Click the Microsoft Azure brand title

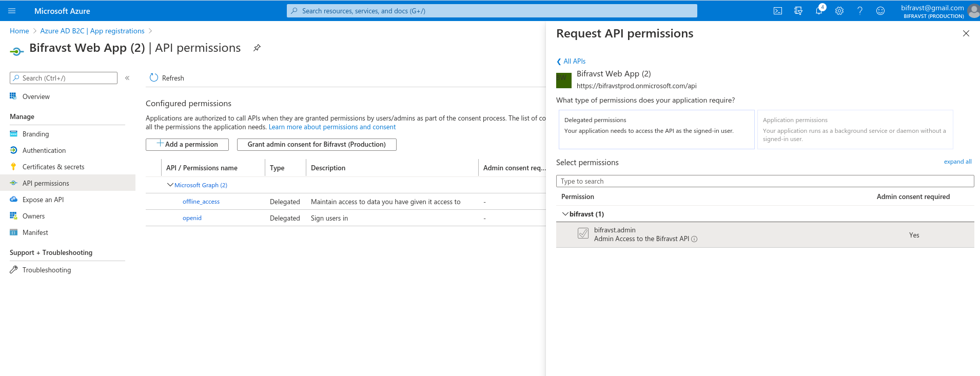(62, 11)
